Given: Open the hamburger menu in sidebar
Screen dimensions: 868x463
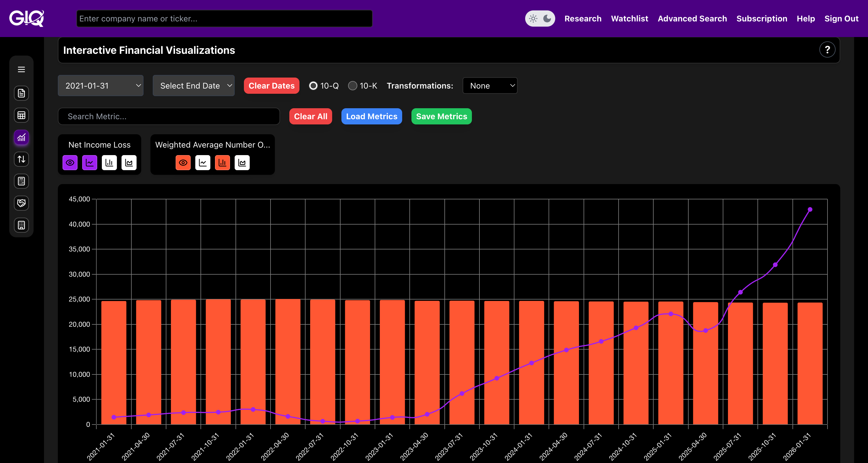Looking at the screenshot, I should [x=21, y=69].
